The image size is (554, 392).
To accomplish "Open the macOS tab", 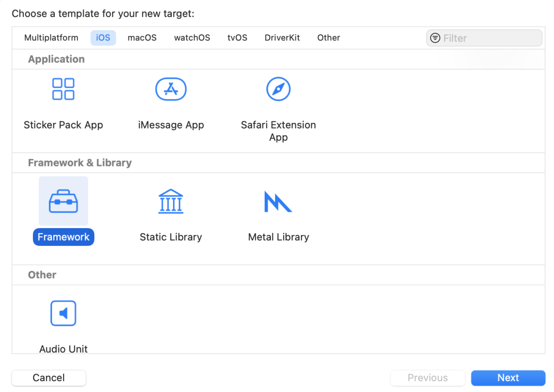I will pyautogui.click(x=142, y=38).
